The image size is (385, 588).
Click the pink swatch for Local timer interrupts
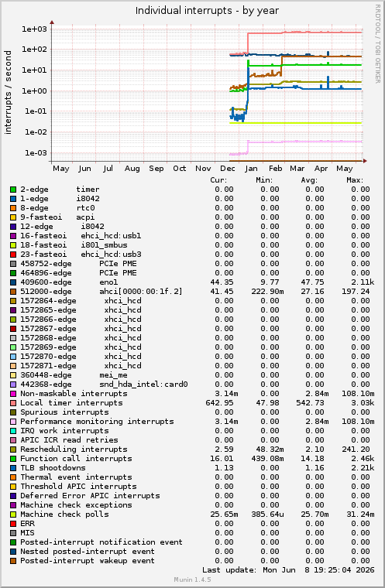click(x=13, y=404)
